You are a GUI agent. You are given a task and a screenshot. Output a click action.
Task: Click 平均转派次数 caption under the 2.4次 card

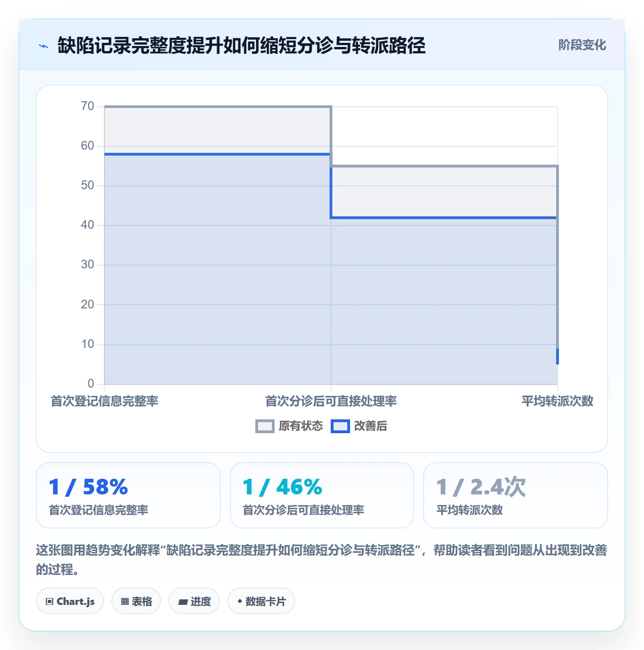click(469, 510)
